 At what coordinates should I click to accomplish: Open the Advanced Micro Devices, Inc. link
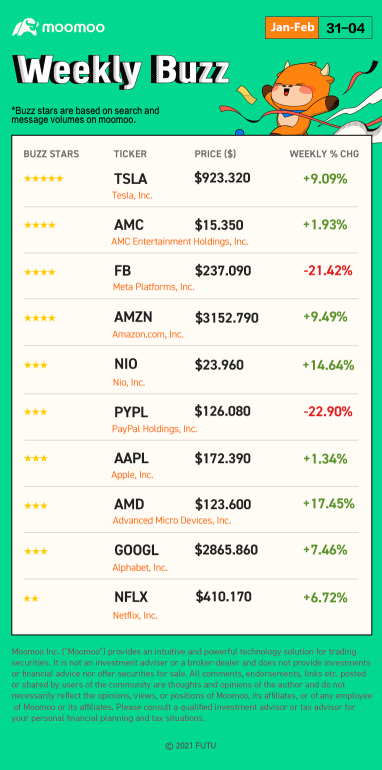coord(172,521)
